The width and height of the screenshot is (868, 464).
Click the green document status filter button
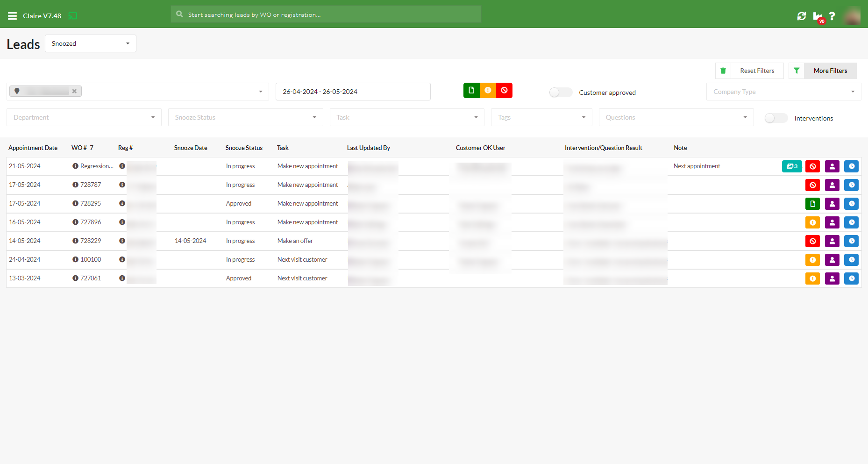click(471, 90)
